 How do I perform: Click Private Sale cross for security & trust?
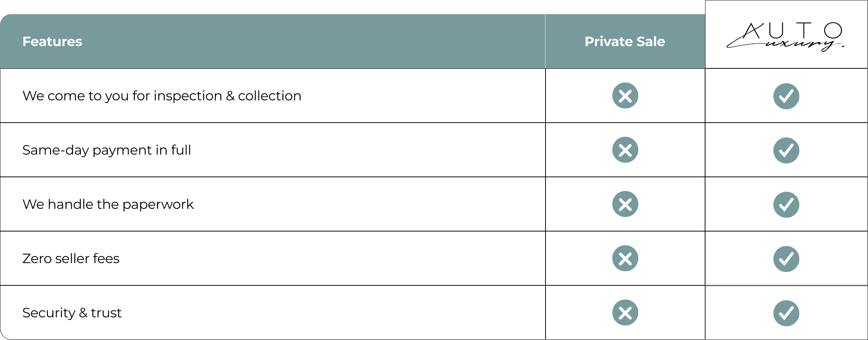click(x=625, y=313)
